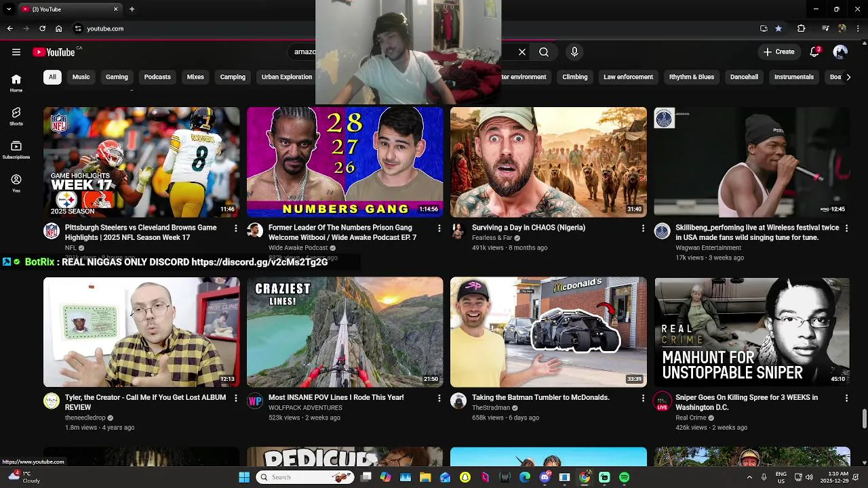
Task: Open the browser extensions puzzle icon
Action: click(x=802, y=28)
